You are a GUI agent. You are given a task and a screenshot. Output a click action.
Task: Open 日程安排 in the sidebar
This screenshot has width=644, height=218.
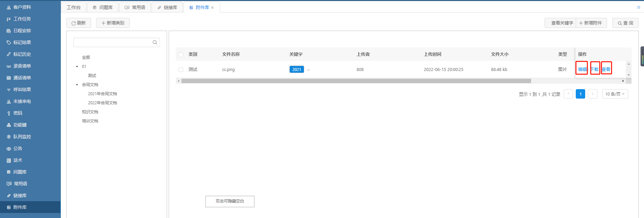click(x=22, y=31)
